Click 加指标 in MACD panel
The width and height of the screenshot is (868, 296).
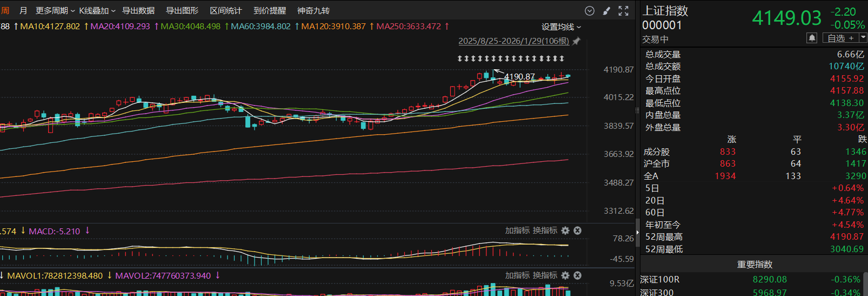click(x=517, y=231)
